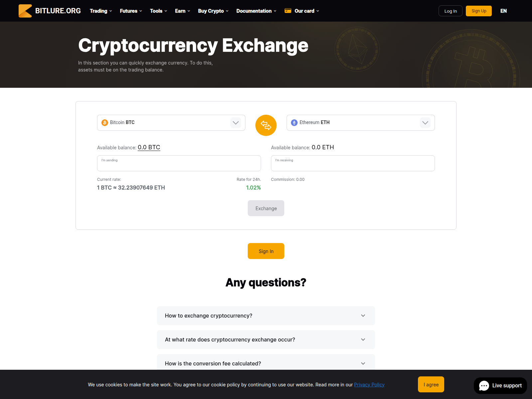Click the Log In button
Screen dimensions: 532x399
pos(451,11)
